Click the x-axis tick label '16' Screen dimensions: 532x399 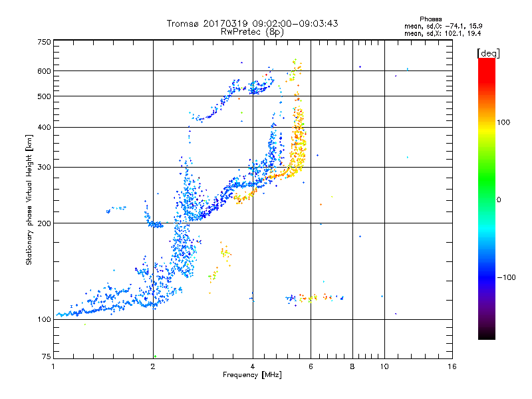tap(452, 366)
